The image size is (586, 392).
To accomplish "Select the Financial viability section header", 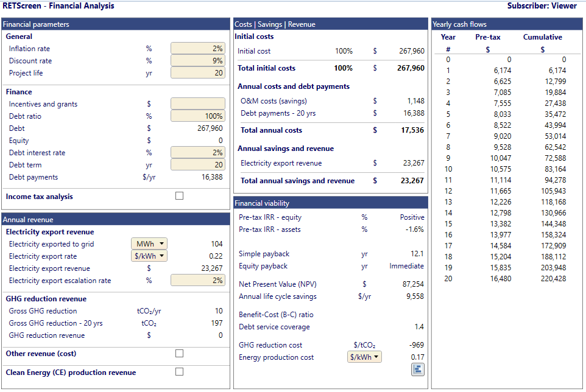I will point(330,203).
